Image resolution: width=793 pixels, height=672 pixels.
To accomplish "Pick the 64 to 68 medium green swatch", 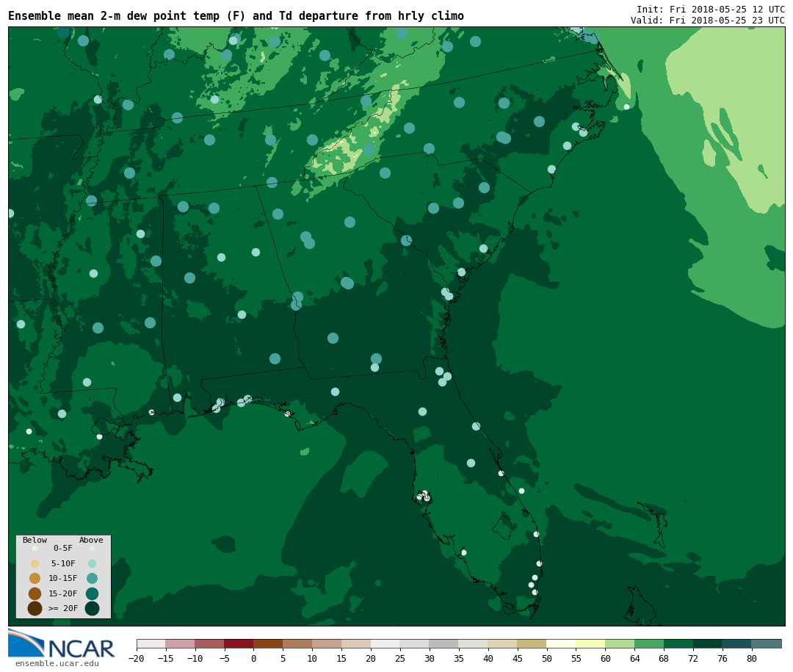I will [x=649, y=643].
